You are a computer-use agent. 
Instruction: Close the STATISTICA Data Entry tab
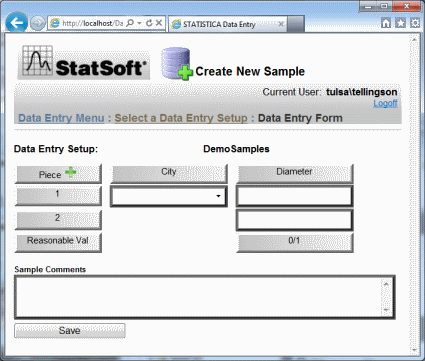click(x=281, y=24)
